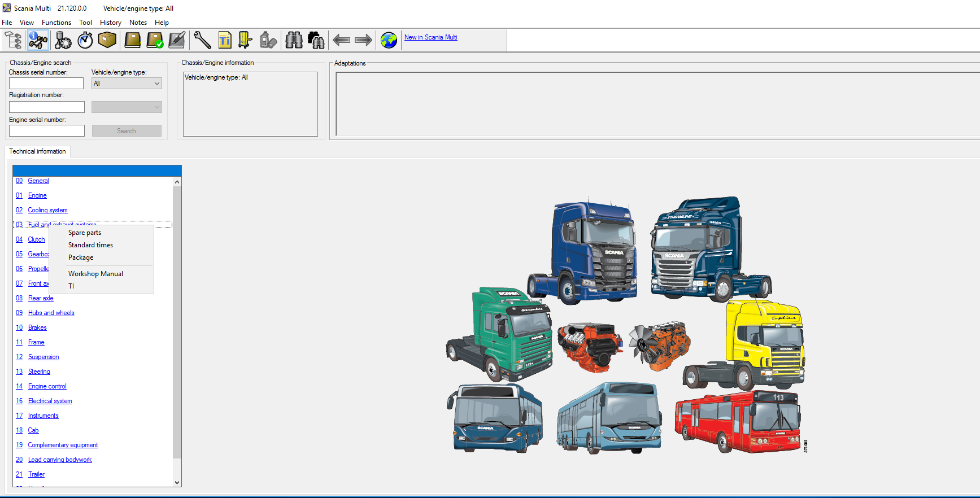Select Workshop Manual from the context menu
Screen dimensions: 980x498
tap(95, 274)
